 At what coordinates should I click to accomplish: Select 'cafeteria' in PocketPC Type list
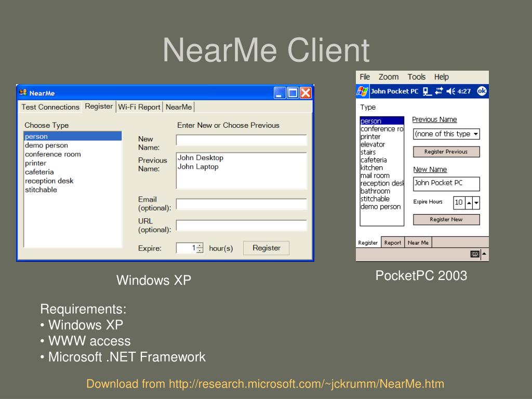pyautogui.click(x=382, y=160)
